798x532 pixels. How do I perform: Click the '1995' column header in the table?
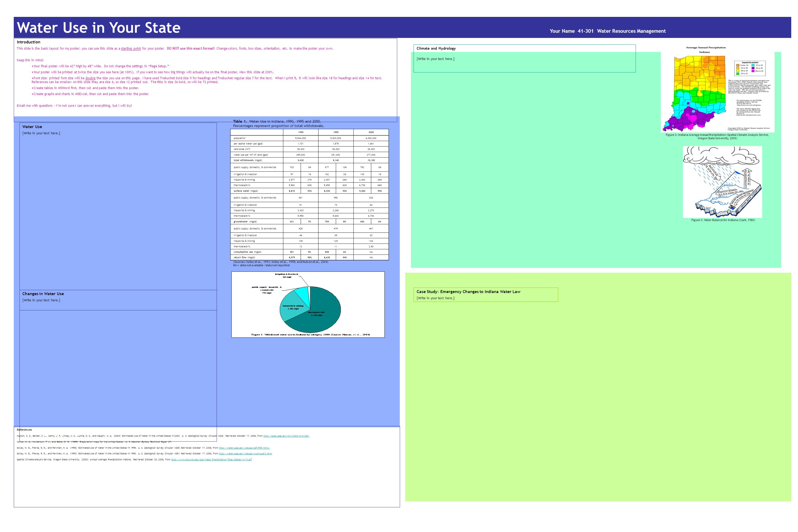336,132
